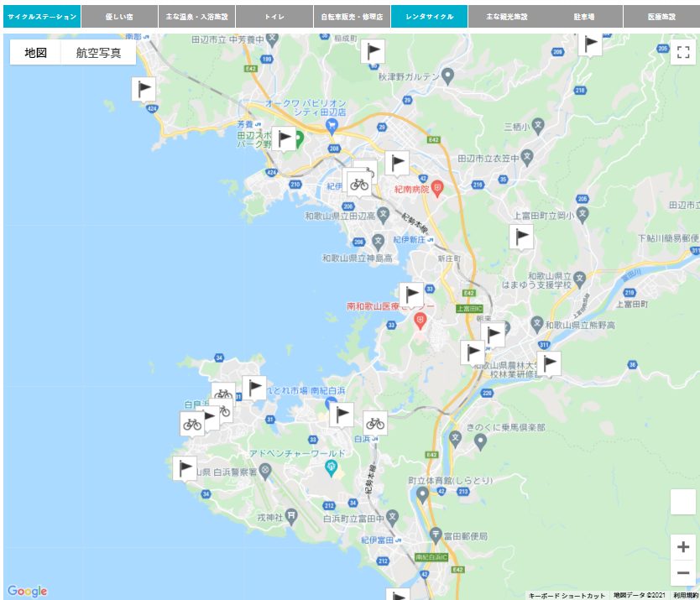Screen dimensions: 700x600
Task: Click the 紀南病院 hospital icon
Action: click(x=437, y=189)
